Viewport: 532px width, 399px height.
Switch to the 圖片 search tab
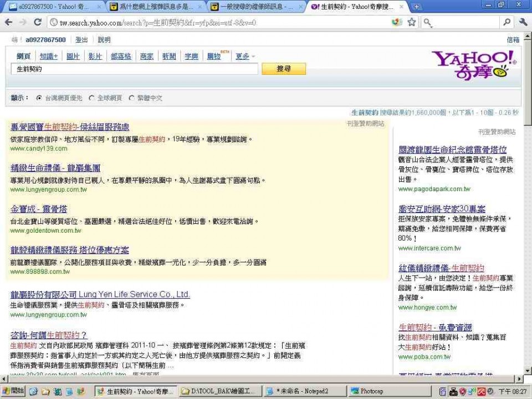[73, 57]
